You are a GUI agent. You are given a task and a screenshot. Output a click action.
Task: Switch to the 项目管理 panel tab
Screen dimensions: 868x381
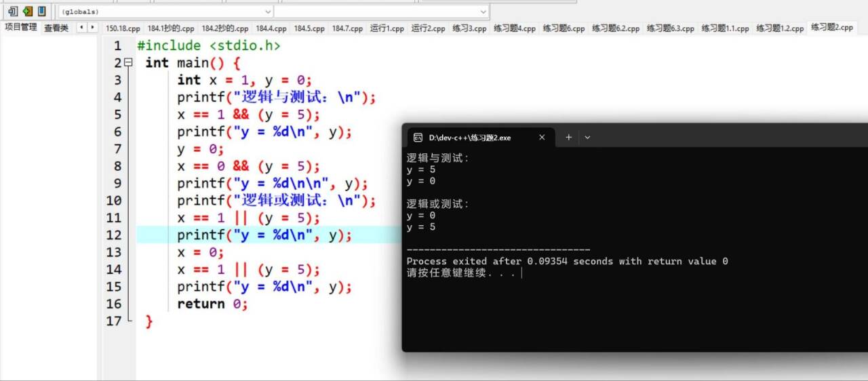coord(21,27)
